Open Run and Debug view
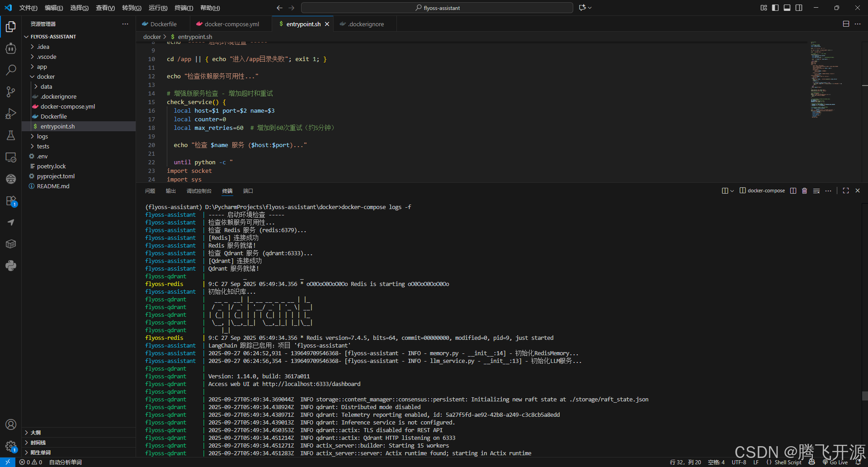868x467 pixels. coord(11,114)
